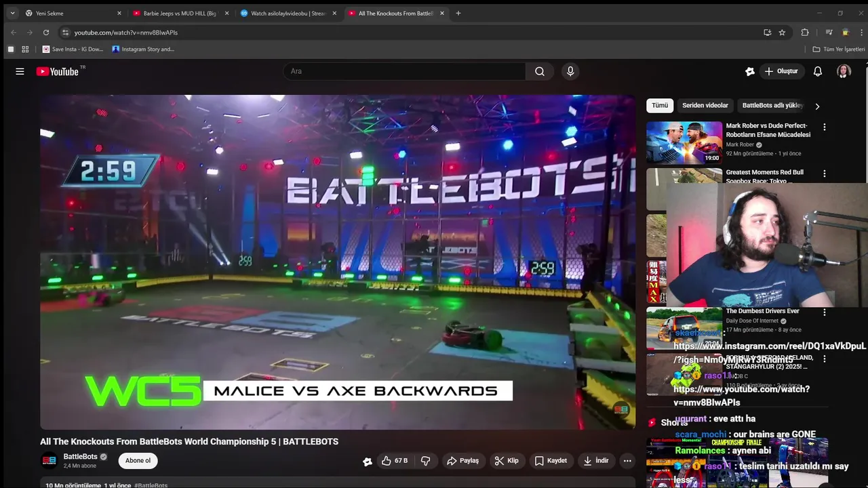Reload the page in browser
The height and width of the screenshot is (488, 868).
(x=46, y=32)
